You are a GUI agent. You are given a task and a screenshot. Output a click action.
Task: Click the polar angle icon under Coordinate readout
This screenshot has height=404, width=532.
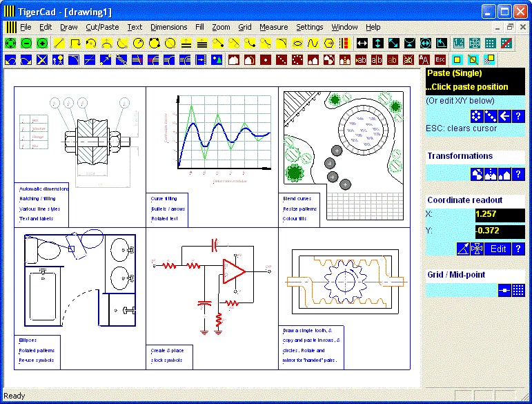click(x=463, y=249)
